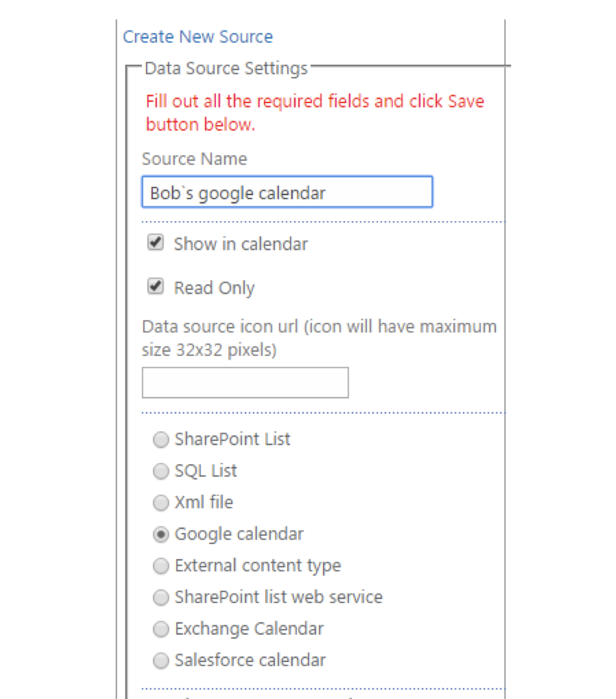The height and width of the screenshot is (699, 616).
Task: Click the Read Only label text
Action: click(214, 287)
